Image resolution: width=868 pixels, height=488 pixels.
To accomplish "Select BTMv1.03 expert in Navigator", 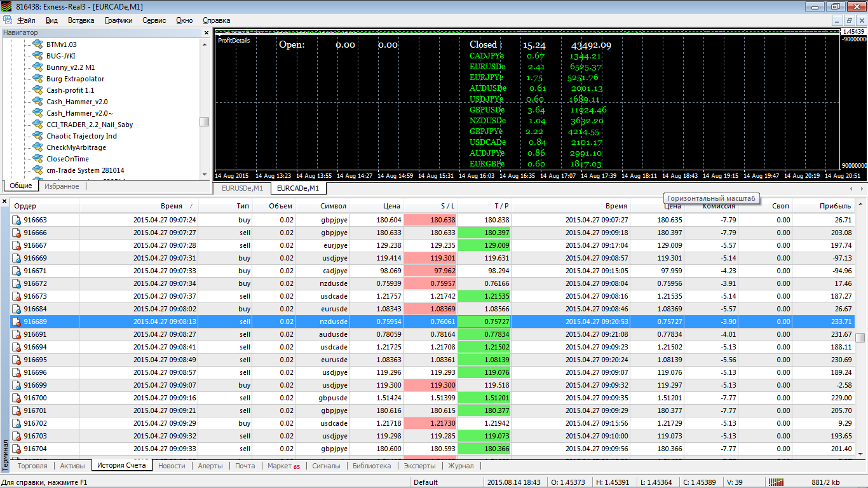I will pyautogui.click(x=61, y=44).
